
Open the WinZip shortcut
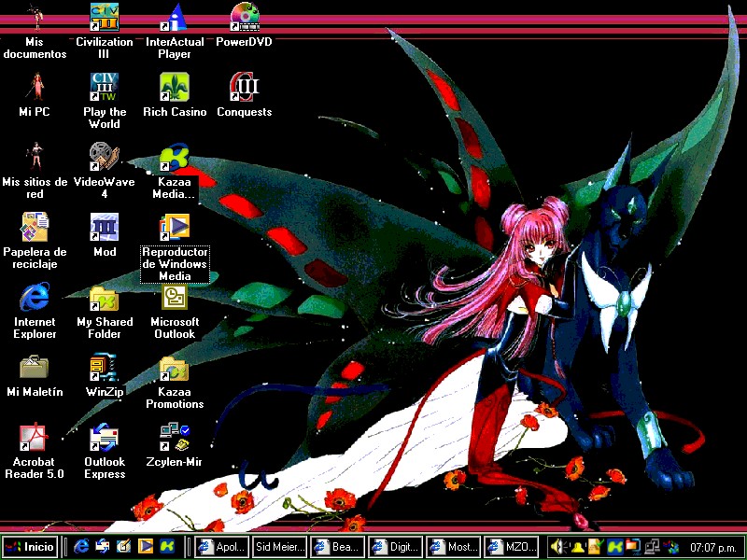tap(104, 367)
